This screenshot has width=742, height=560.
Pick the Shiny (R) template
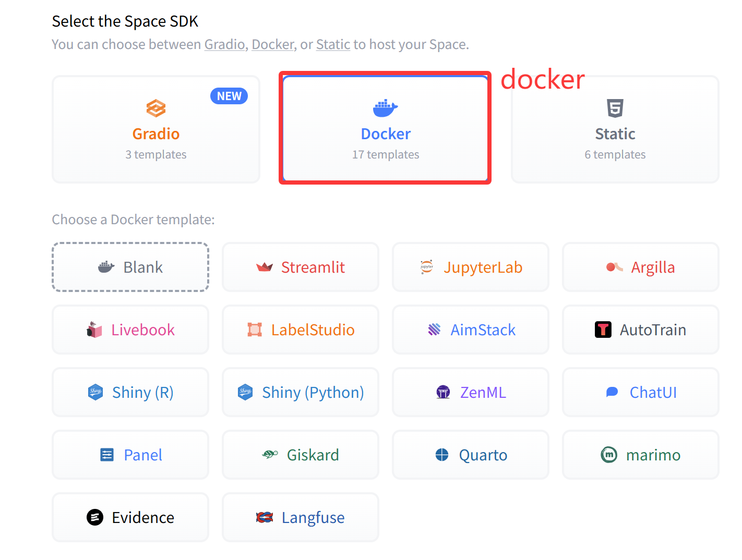coord(130,392)
